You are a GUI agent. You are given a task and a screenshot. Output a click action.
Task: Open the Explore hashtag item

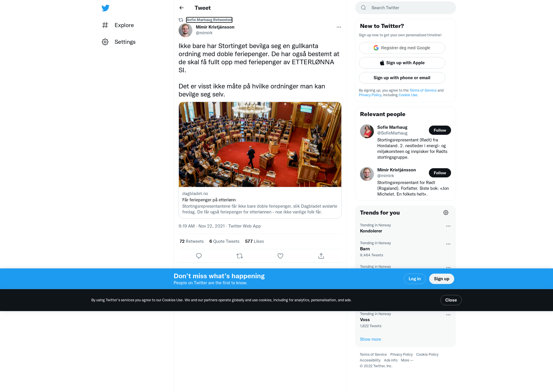[118, 25]
